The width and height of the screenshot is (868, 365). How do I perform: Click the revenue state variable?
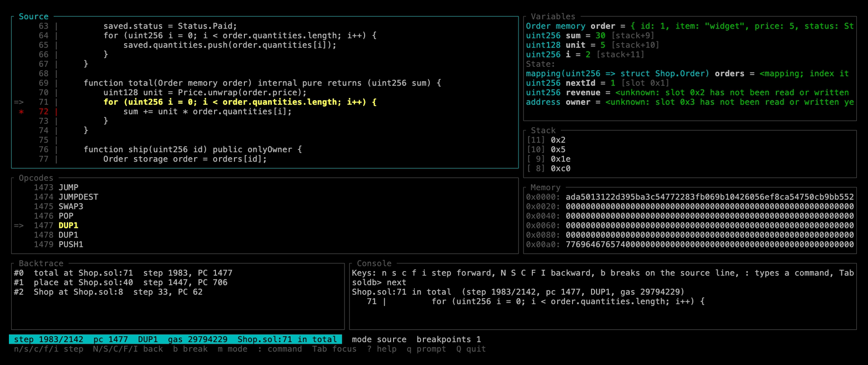(x=687, y=93)
